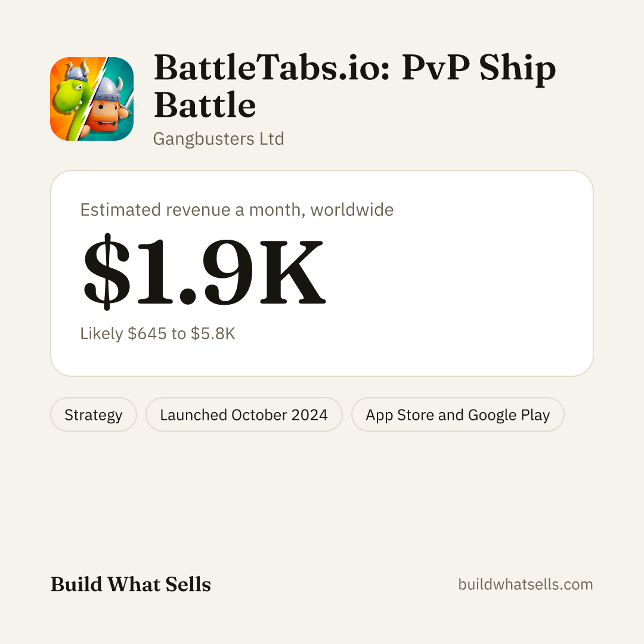Screen dimensions: 644x644
Task: Click the dragon's horned helmet
Action: click(x=77, y=70)
